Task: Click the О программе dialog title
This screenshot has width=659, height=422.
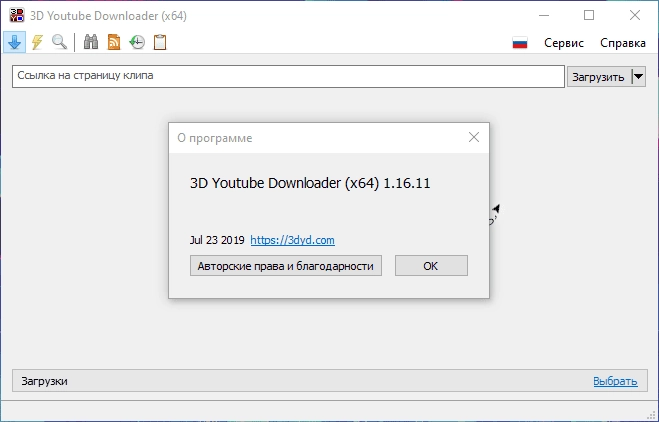Action: click(215, 138)
